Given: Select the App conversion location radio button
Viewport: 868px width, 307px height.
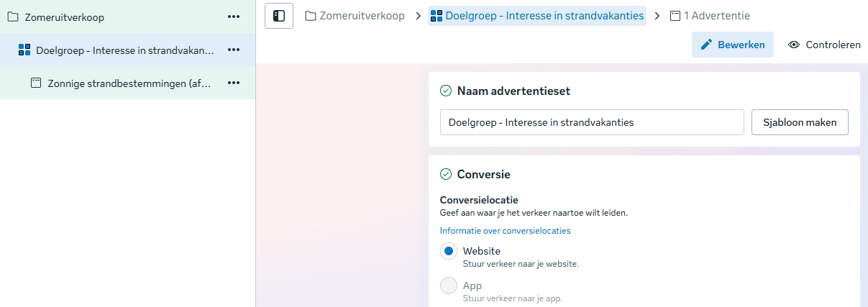Looking at the screenshot, I should coord(449,285).
